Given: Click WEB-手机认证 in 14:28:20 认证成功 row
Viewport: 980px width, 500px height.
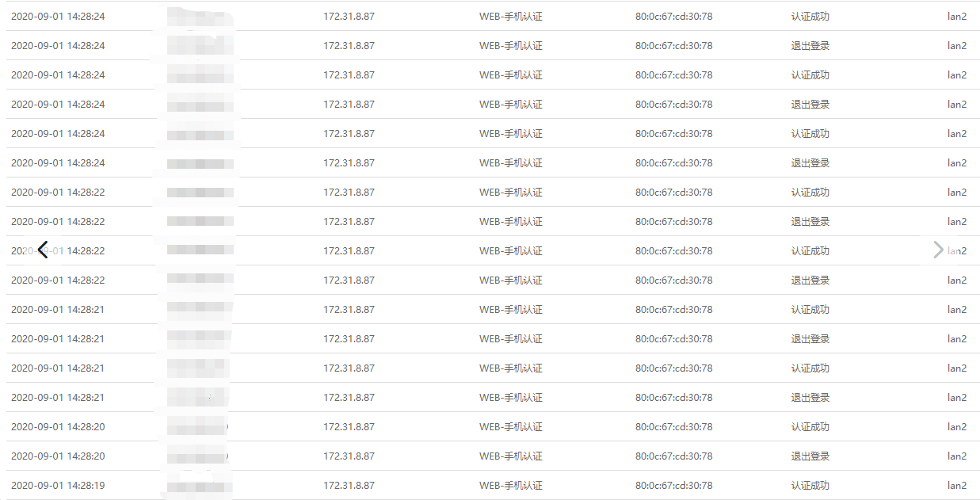Looking at the screenshot, I should (511, 426).
